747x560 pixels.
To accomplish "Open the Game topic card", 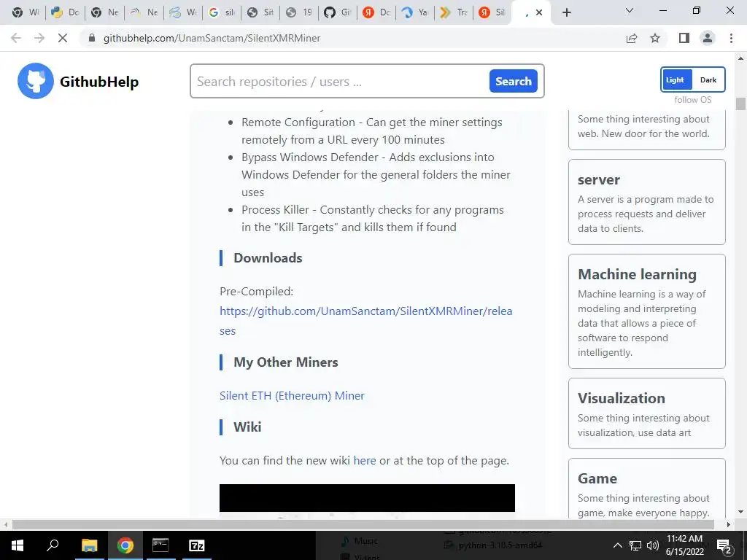I will point(646,489).
